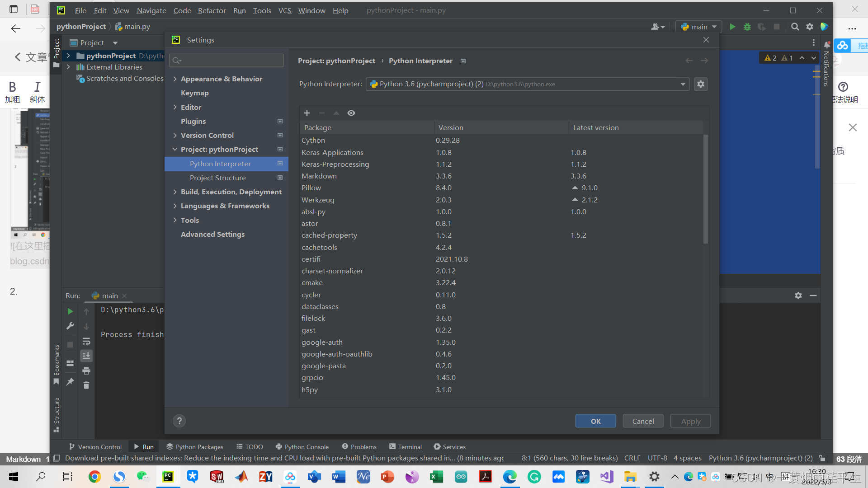Open the Services tool tab
868x488 pixels.
click(450, 447)
